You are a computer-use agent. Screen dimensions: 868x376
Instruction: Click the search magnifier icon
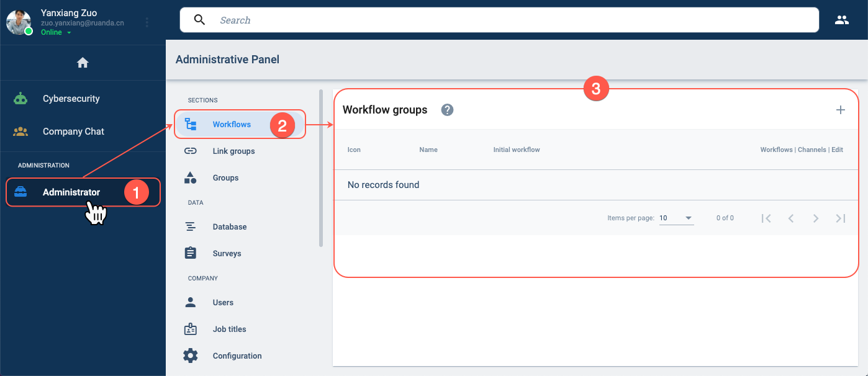[x=199, y=20]
